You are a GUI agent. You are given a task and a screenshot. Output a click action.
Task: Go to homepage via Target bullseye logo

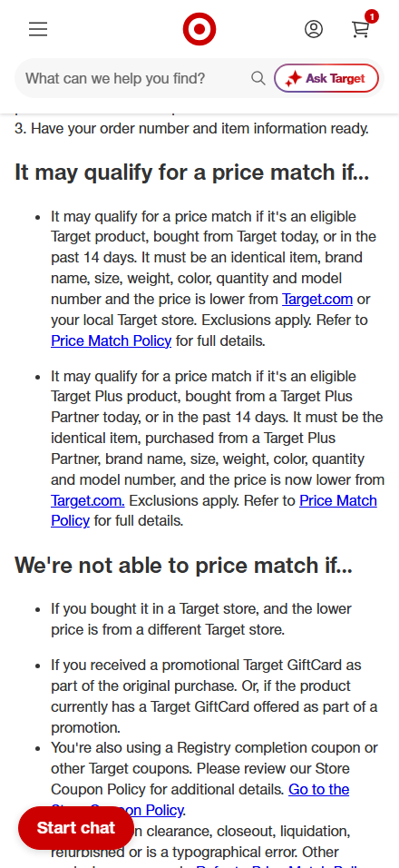click(x=199, y=29)
